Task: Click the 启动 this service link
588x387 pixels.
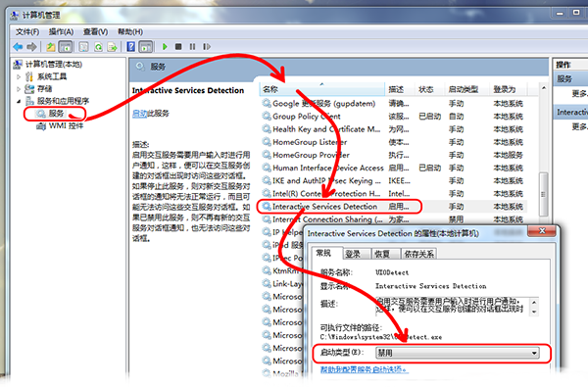Action: [x=139, y=114]
